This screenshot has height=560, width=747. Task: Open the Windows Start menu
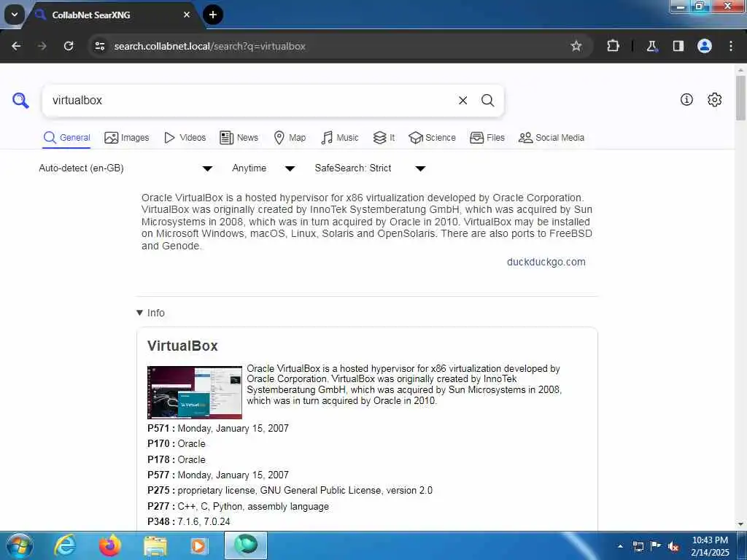(x=20, y=545)
